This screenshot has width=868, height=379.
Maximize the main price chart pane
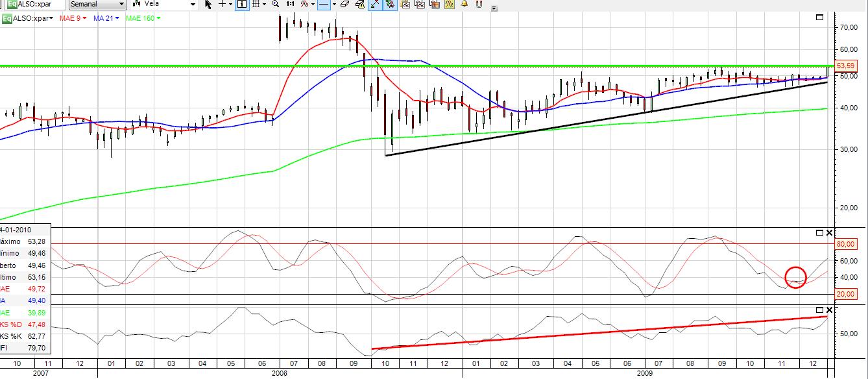819,18
